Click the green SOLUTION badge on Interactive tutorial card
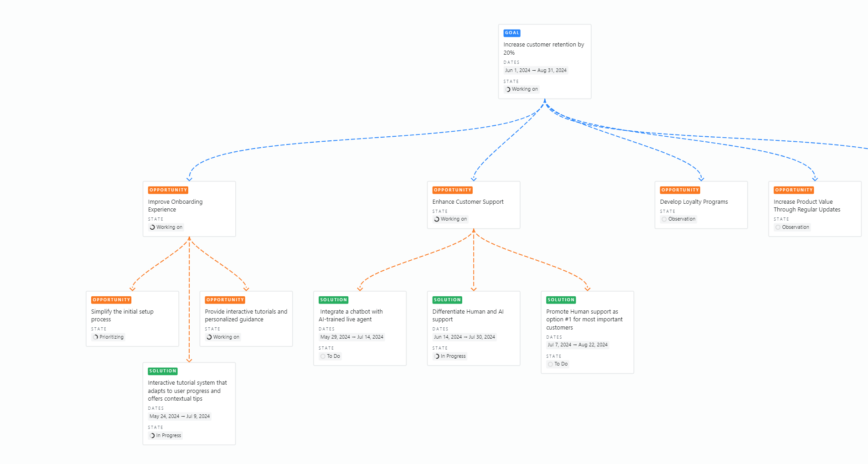The image size is (868, 464). tap(162, 371)
